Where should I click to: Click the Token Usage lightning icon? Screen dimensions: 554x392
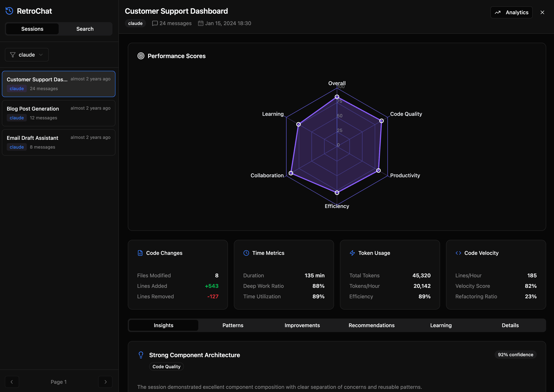[352, 253]
